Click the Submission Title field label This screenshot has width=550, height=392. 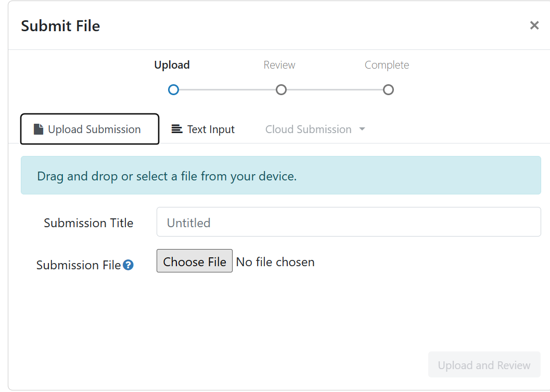(x=88, y=223)
